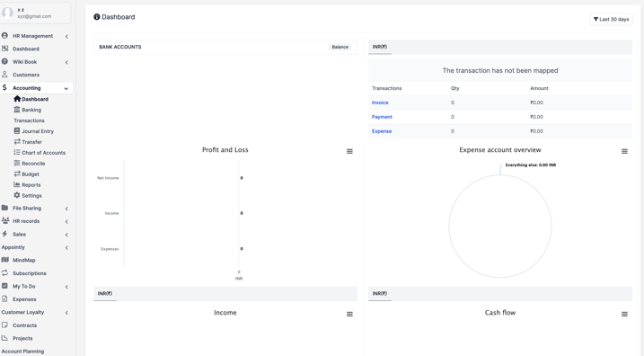This screenshot has height=356, width=644.
Task: Click the Journal Entry book icon
Action: pos(17,130)
